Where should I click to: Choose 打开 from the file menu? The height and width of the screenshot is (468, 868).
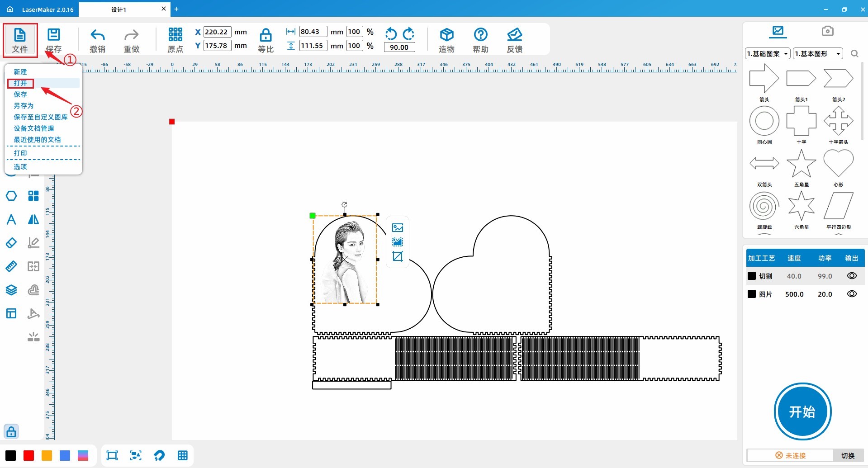click(x=20, y=83)
